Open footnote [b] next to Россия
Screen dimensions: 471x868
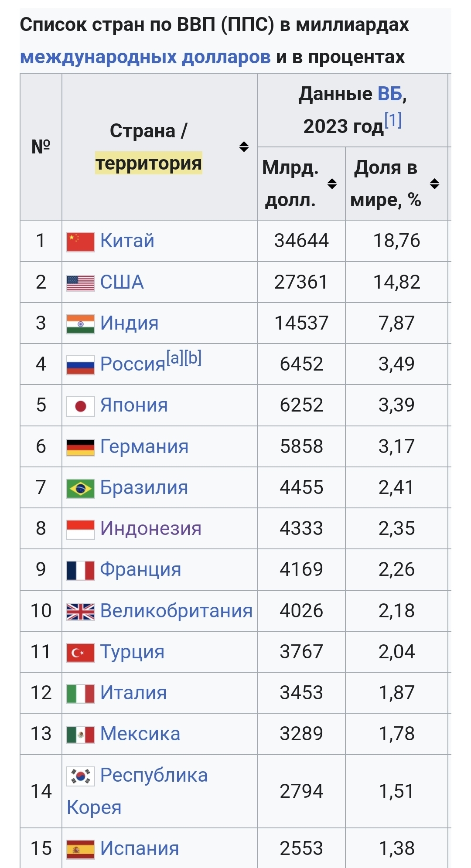click(x=193, y=358)
